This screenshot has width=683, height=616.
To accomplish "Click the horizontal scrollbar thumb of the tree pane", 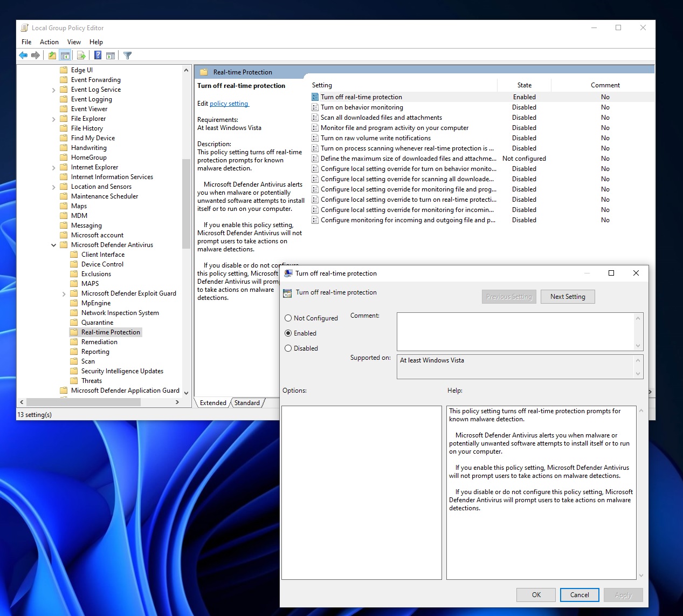I will 84,402.
